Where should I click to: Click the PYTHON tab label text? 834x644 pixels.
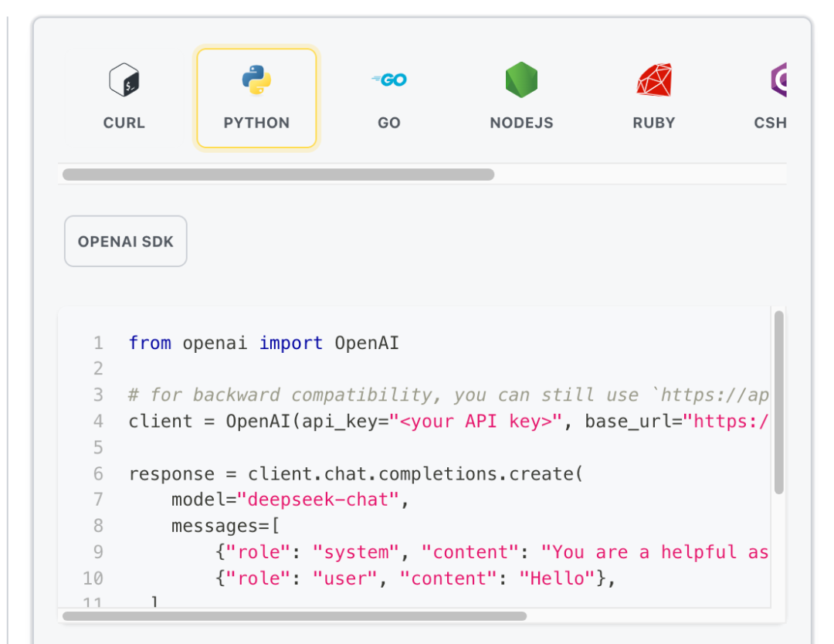(256, 123)
